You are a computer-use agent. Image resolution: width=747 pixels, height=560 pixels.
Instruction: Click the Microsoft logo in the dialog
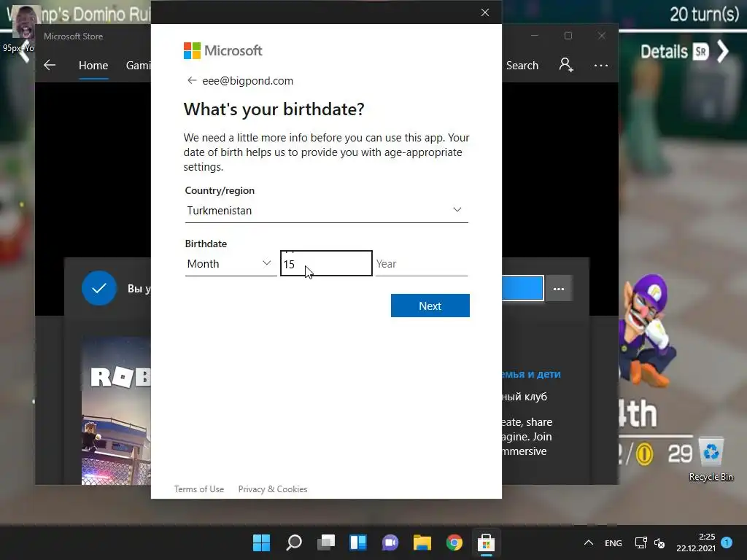[223, 50]
